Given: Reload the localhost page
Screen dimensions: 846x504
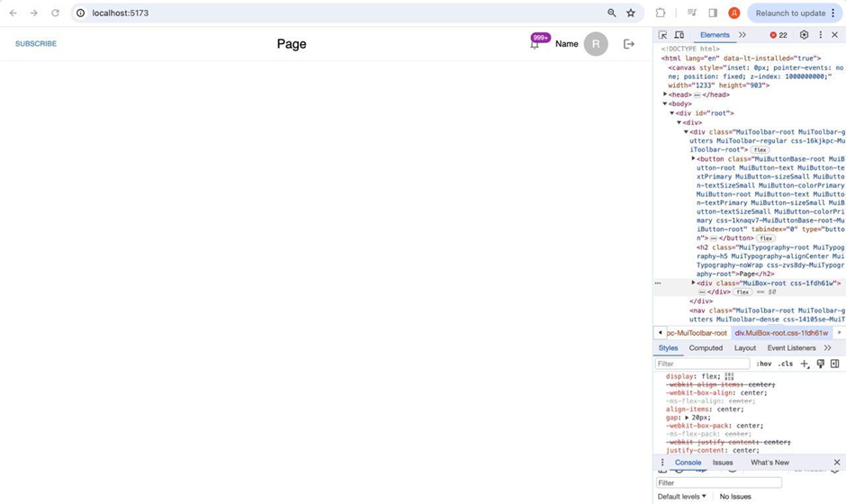Looking at the screenshot, I should point(55,13).
